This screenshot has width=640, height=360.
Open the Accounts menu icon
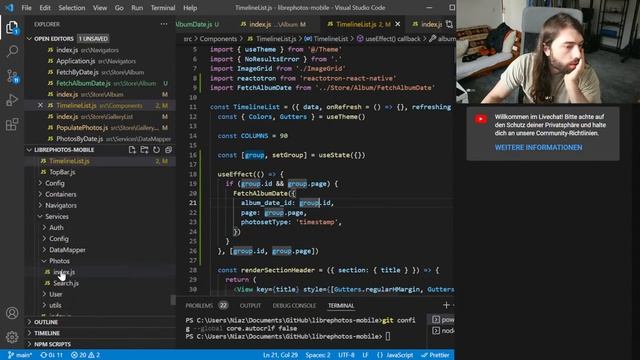[12, 313]
